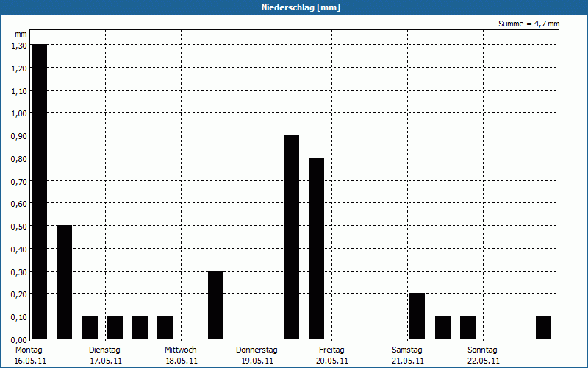The height and width of the screenshot is (368, 588).
Task: Select the 1,00 y-axis value
Action: [x=19, y=113]
